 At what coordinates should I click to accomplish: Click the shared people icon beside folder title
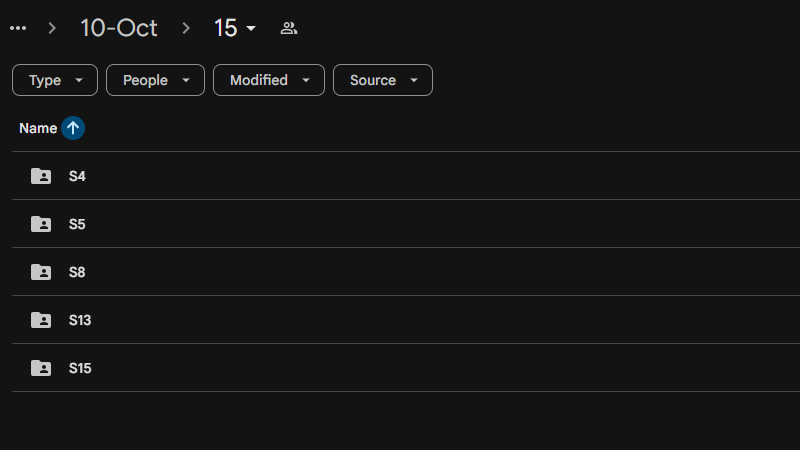(x=289, y=28)
